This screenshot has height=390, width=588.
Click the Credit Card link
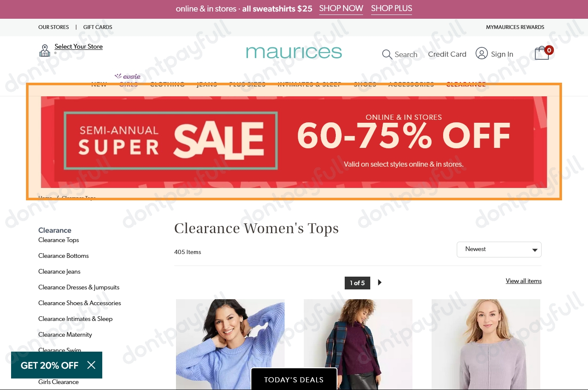click(x=447, y=54)
